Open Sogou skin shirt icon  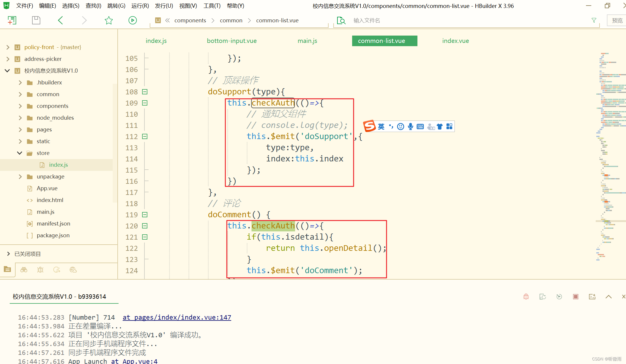click(440, 126)
